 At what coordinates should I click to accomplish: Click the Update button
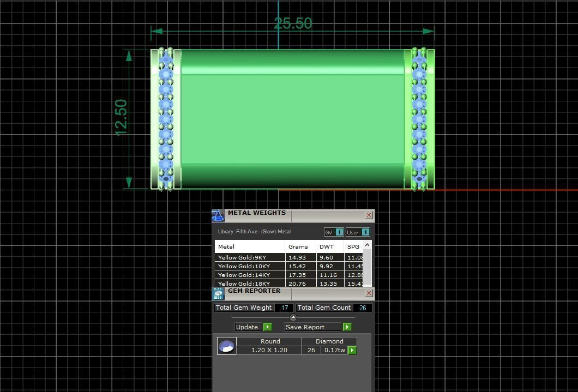tap(249, 327)
